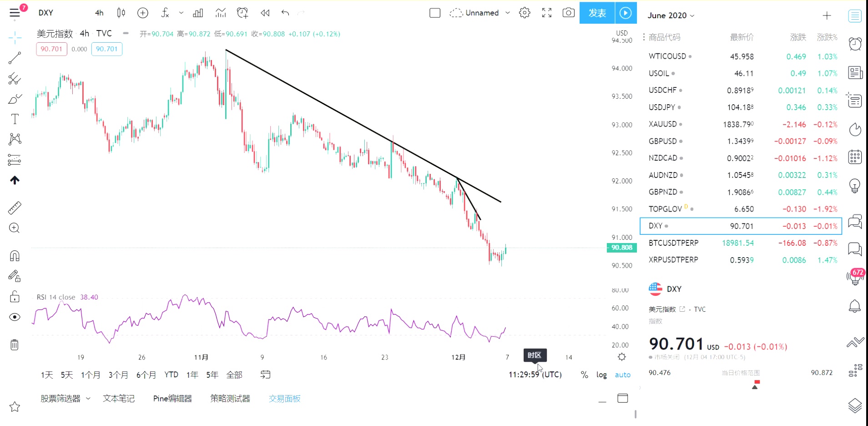Click the blue 发表 publish button
Viewport: 868px width, 426px height.
[x=597, y=13]
